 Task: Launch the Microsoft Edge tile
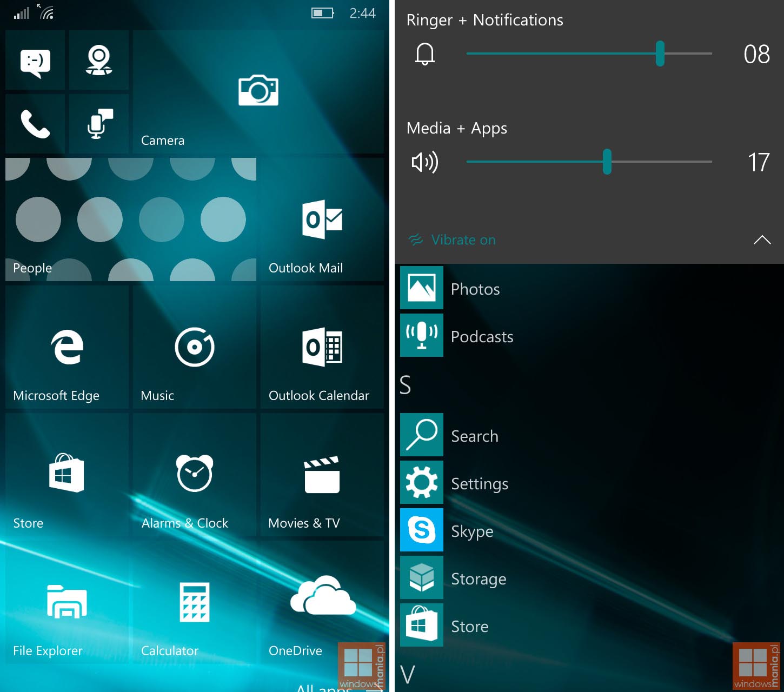pyautogui.click(x=67, y=347)
